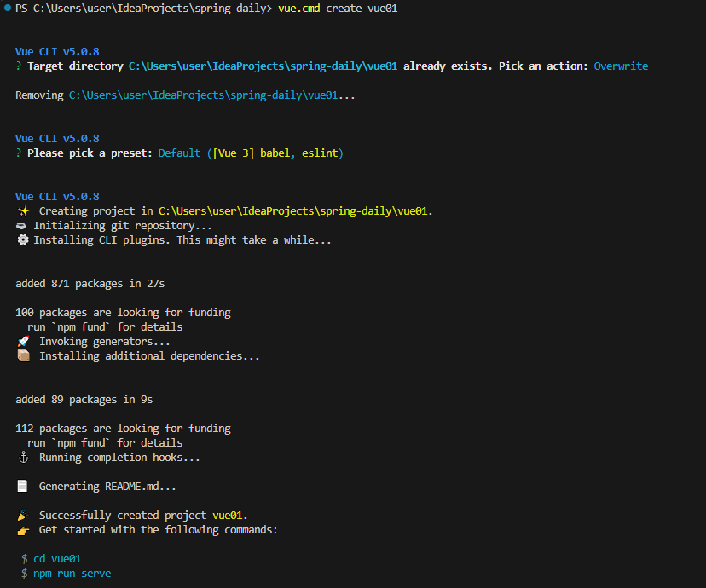Screen dimensions: 706x588
Task: Click the 'Overwrite' action answer
Action: click(x=621, y=66)
